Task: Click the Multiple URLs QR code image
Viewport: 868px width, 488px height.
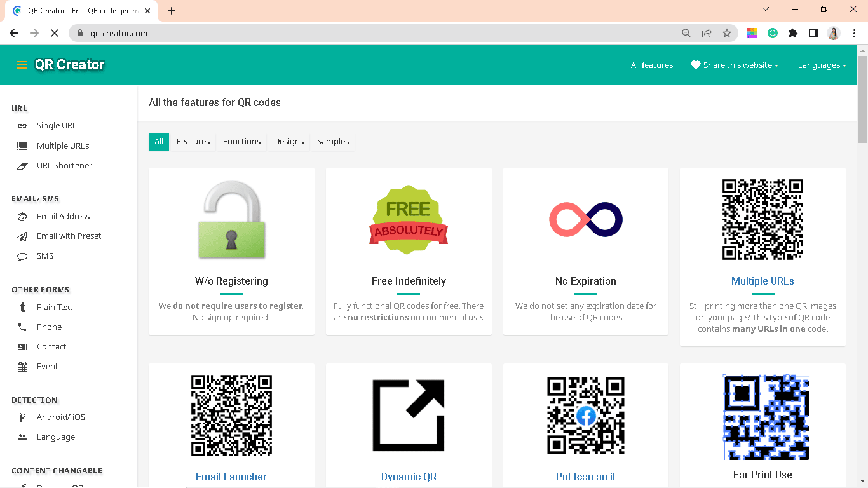Action: coord(763,220)
